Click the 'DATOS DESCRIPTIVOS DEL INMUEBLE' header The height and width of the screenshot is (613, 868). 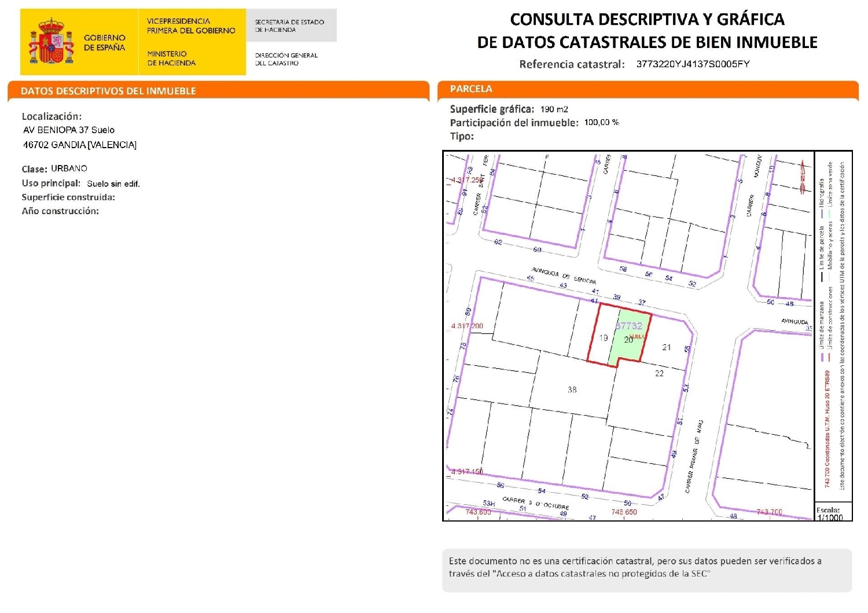(108, 91)
